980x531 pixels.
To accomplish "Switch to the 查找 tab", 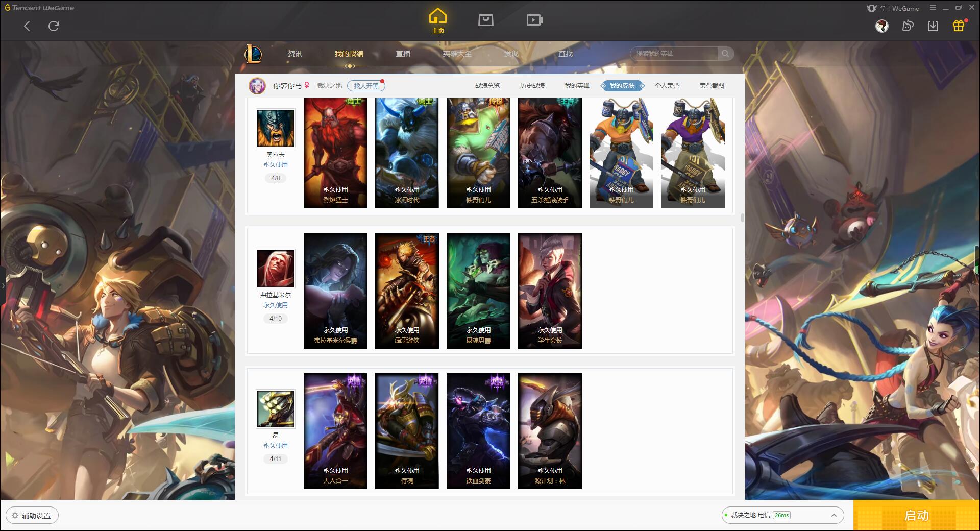I will pyautogui.click(x=566, y=54).
